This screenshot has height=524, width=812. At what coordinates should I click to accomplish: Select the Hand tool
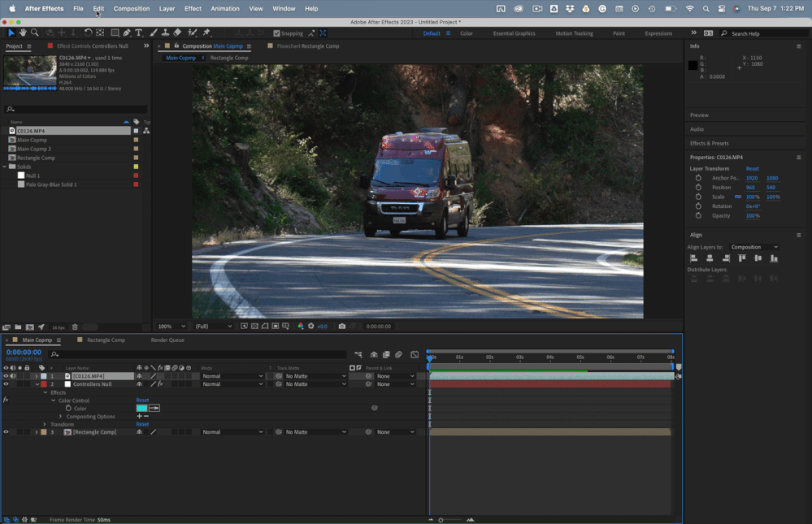coord(23,33)
